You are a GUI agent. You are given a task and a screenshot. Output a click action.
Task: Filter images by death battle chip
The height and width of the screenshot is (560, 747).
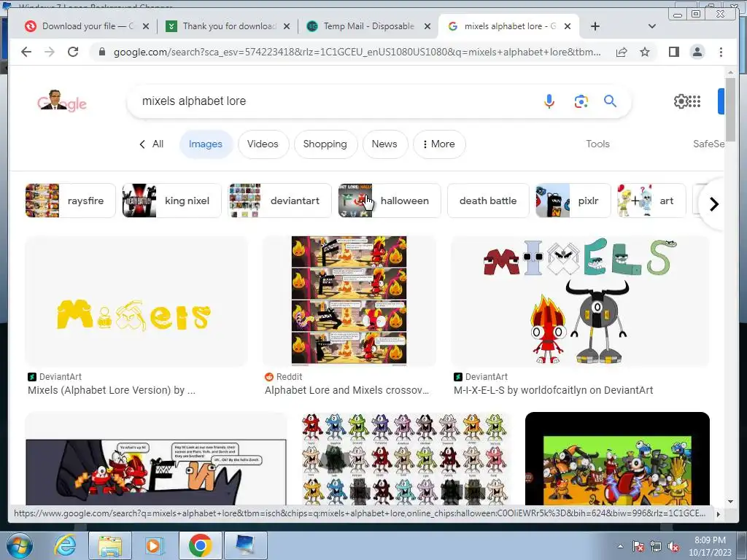click(x=488, y=201)
